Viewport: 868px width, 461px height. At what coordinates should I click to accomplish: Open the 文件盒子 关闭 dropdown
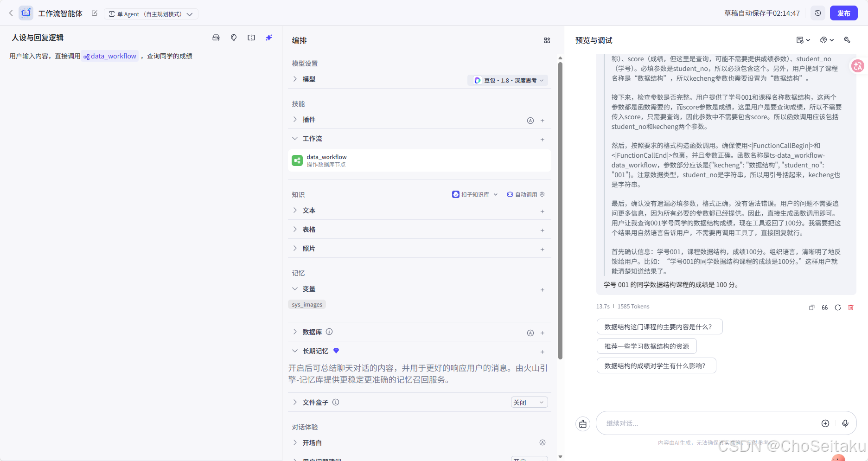click(529, 403)
